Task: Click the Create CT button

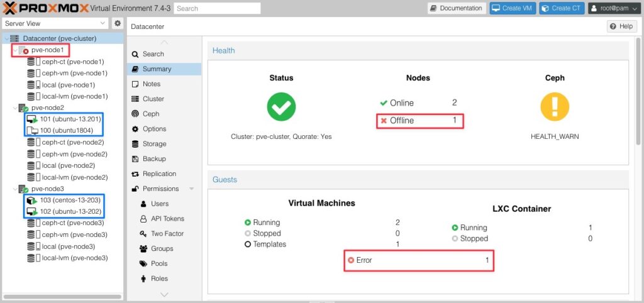Action: tap(562, 8)
